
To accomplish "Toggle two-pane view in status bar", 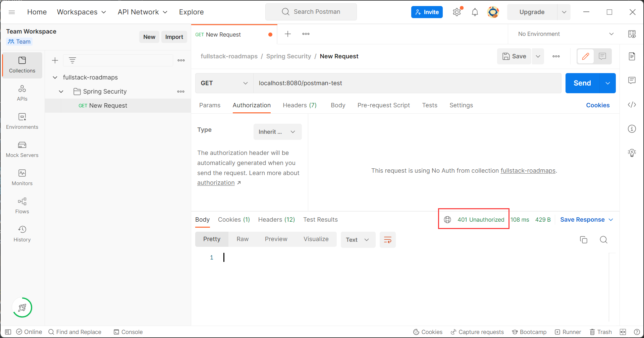I will click(623, 332).
